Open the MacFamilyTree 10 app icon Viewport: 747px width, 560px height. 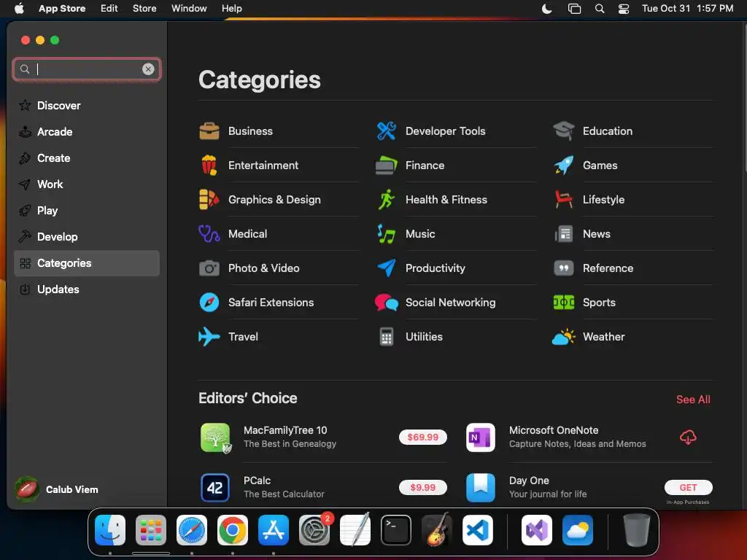coord(215,437)
